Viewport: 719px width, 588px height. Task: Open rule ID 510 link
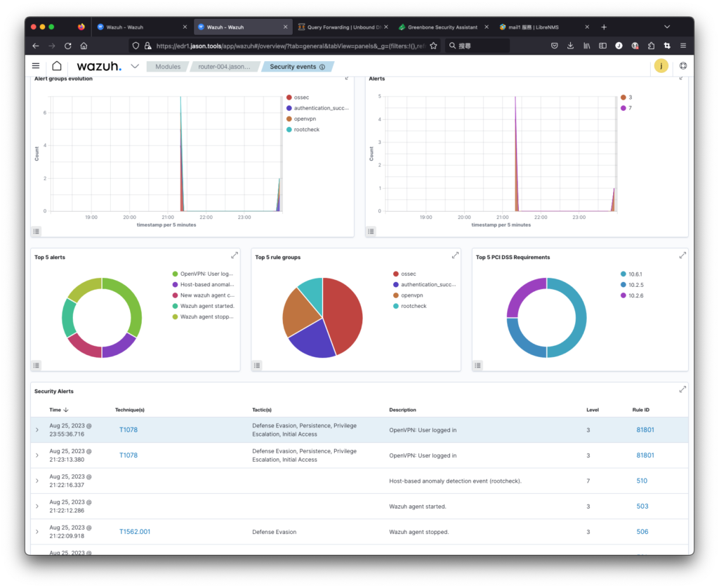(642, 481)
